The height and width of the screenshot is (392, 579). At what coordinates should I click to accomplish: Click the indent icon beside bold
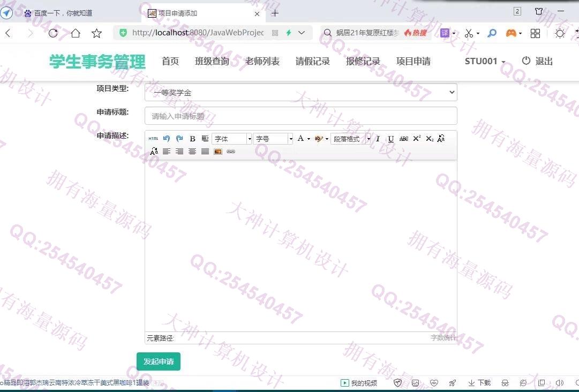tap(205, 139)
